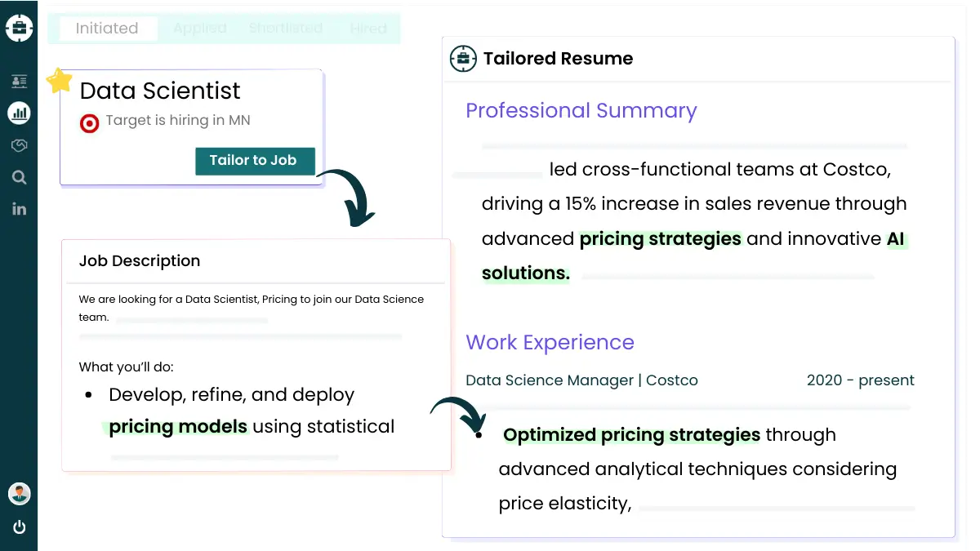Click the Job Description panel title
Screen dimensions: 980x551
click(x=139, y=260)
